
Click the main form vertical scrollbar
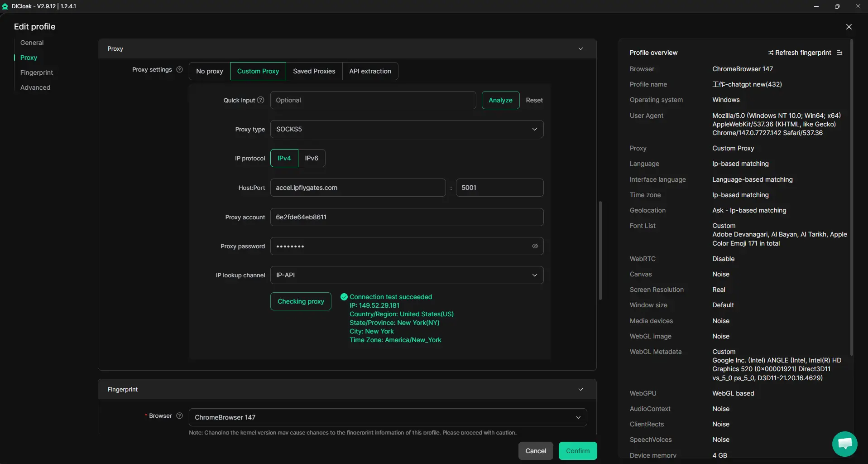(x=600, y=250)
